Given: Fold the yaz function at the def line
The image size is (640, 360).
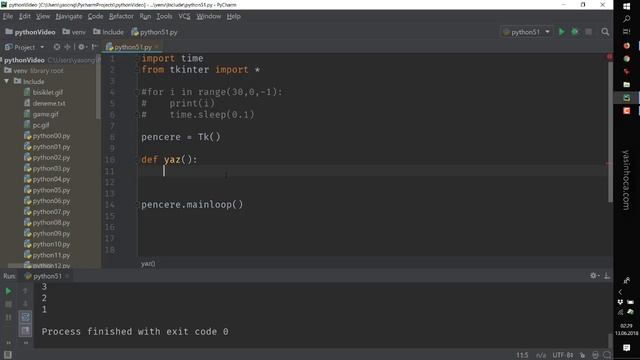Looking at the screenshot, I should pyautogui.click(x=138, y=160).
